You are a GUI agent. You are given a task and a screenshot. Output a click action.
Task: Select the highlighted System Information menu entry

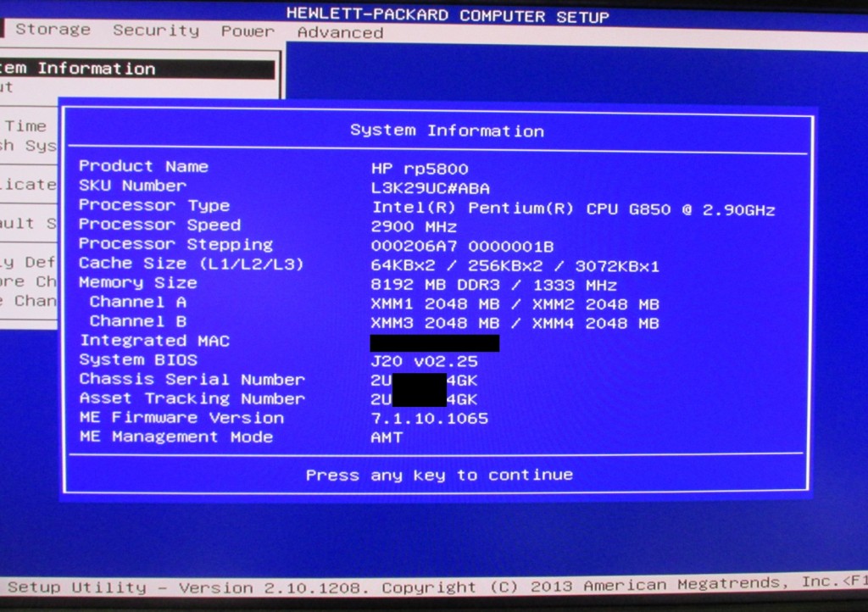(136, 70)
